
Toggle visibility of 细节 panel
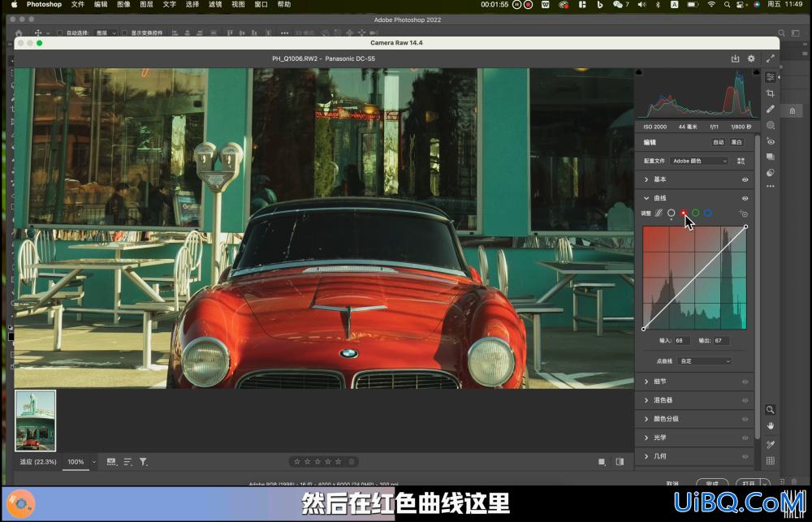[745, 382]
